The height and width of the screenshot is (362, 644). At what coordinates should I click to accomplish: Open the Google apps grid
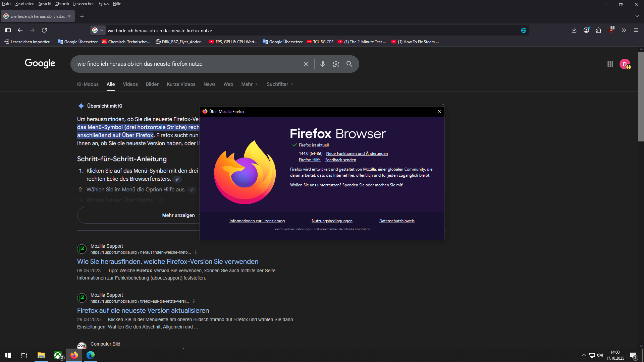point(610,64)
